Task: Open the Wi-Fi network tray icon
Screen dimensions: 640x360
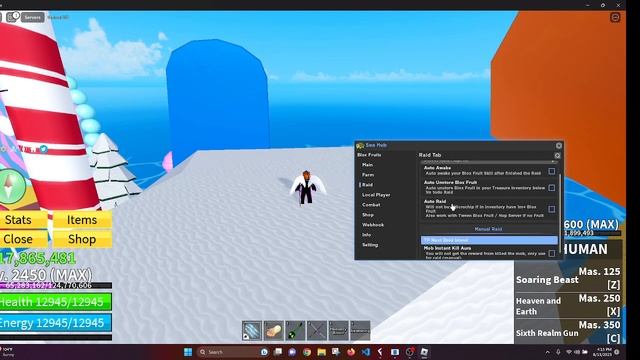Action: pos(569,352)
